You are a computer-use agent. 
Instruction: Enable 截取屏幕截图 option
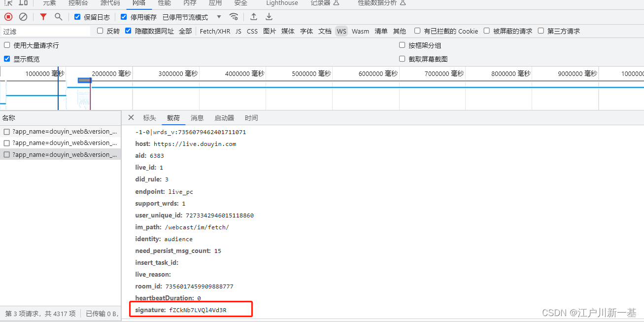coord(402,59)
